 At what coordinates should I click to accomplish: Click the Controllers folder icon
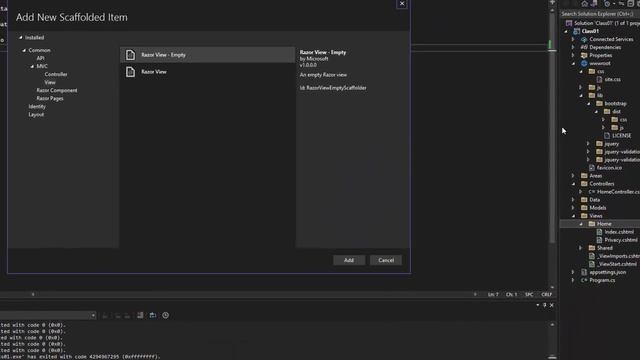[x=584, y=184]
